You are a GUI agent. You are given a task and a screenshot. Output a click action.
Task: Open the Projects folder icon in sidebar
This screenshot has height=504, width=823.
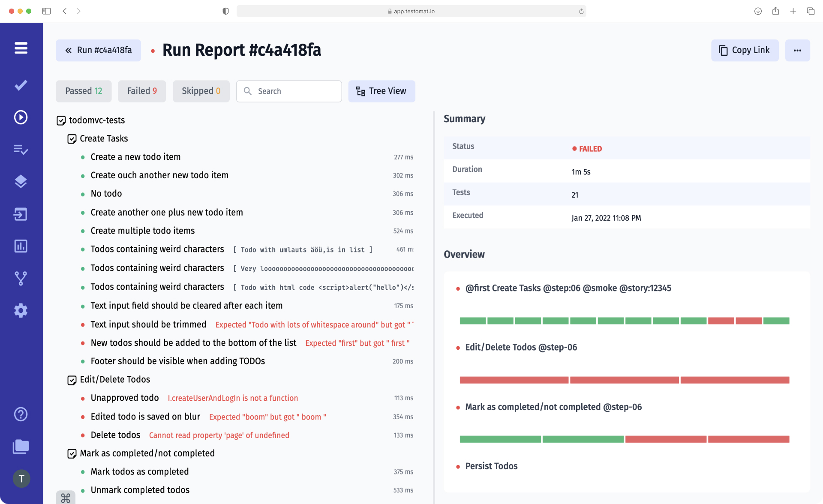pos(21,447)
